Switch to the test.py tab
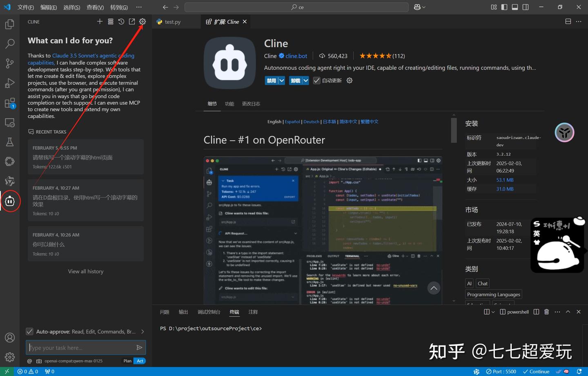Viewport: 588px width, 376px height. click(173, 22)
